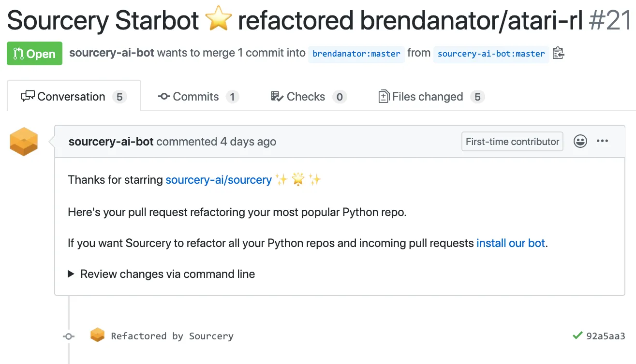636x364 pixels.
Task: Click the star emoji in the PR title
Action: click(218, 20)
